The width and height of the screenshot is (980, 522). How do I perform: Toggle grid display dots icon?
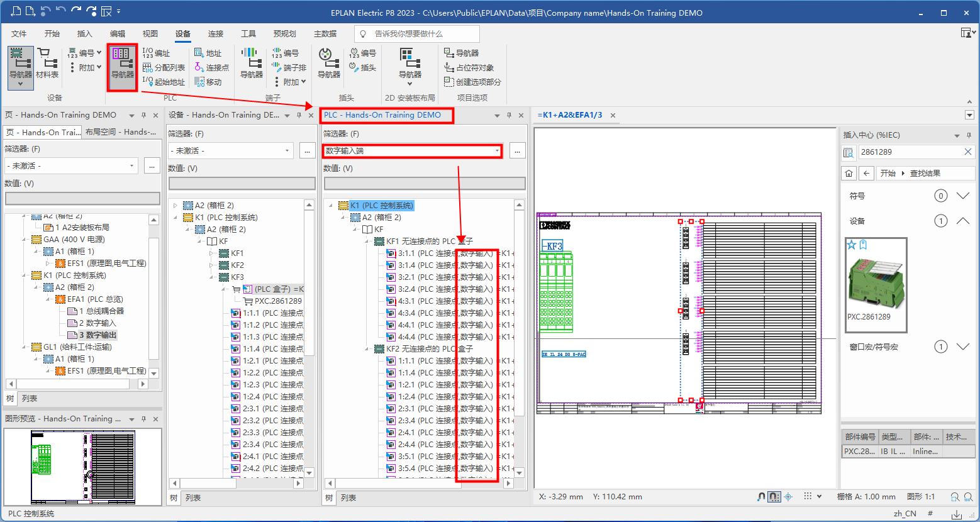(808, 496)
